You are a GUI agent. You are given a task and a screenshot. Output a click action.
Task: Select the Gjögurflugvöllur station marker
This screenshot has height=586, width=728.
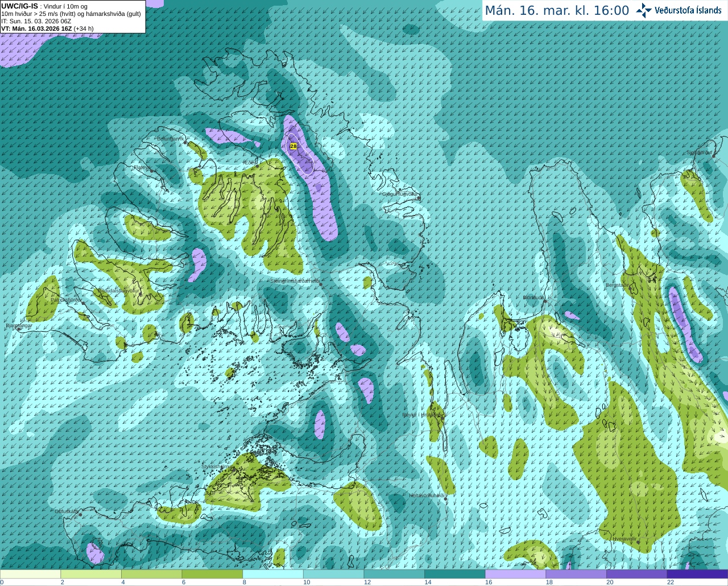419,197
